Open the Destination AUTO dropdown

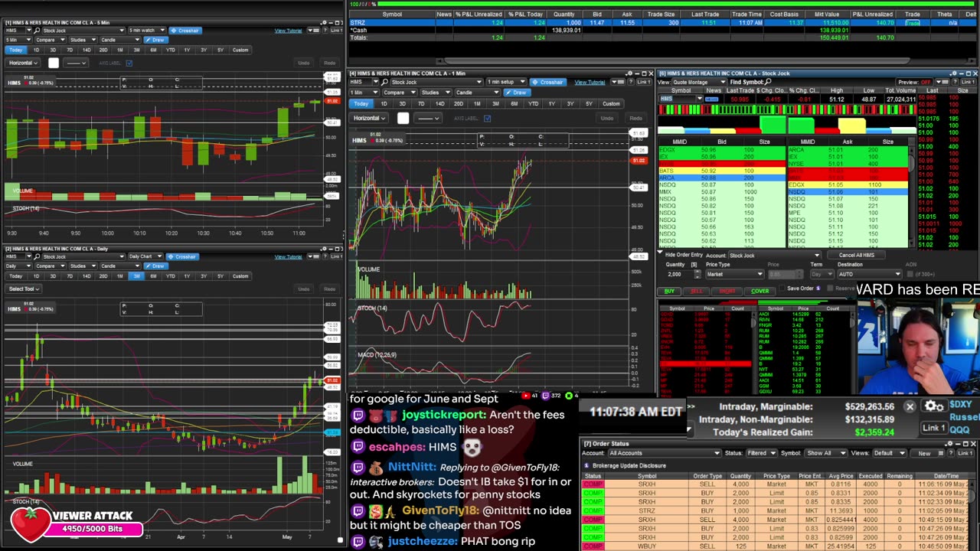[869, 274]
